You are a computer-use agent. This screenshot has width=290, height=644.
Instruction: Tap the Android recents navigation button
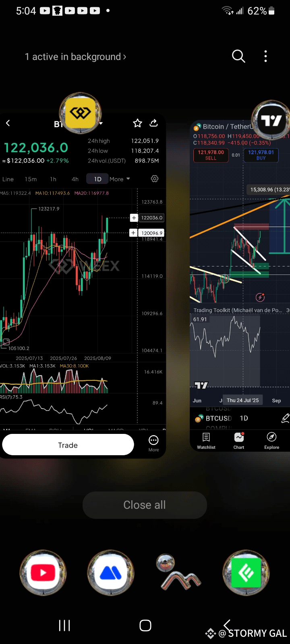click(64, 625)
